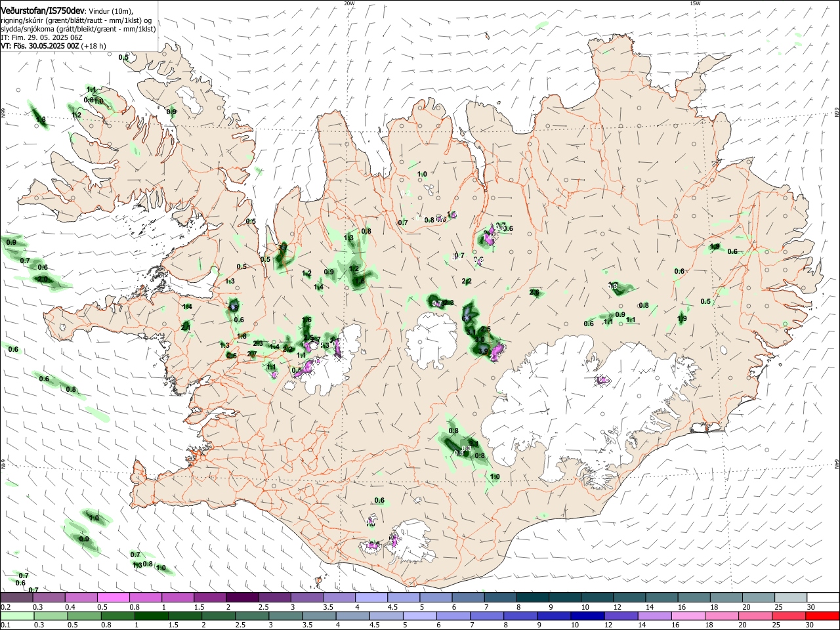Select the 'Vindur (10m)' parameter text

110,12
